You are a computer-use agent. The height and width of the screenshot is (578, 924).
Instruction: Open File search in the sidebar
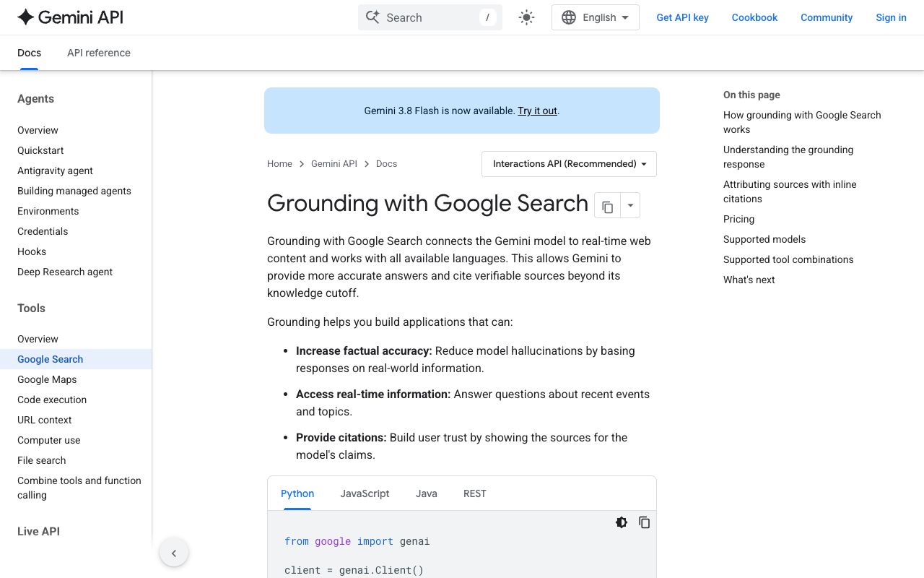[x=41, y=460]
